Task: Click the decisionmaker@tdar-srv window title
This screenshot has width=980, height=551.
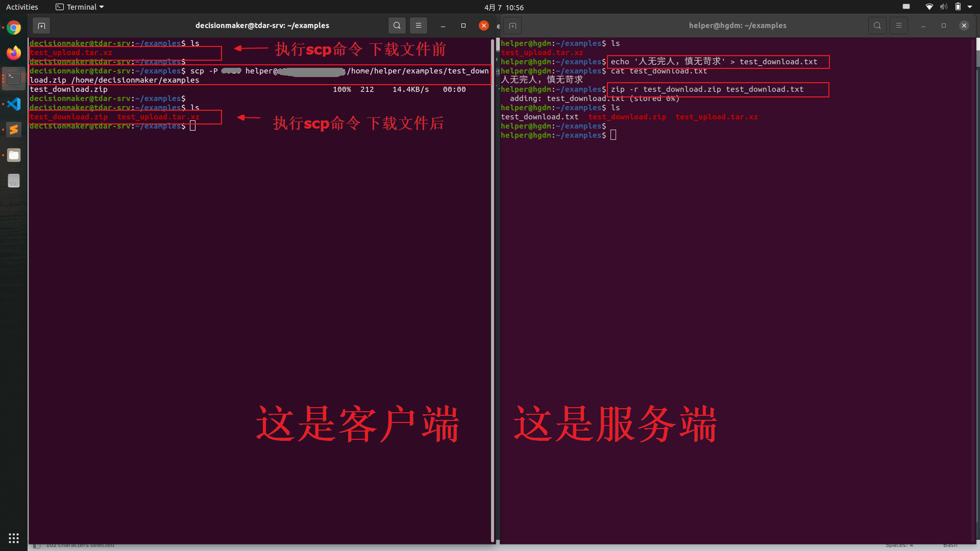Action: (262, 26)
